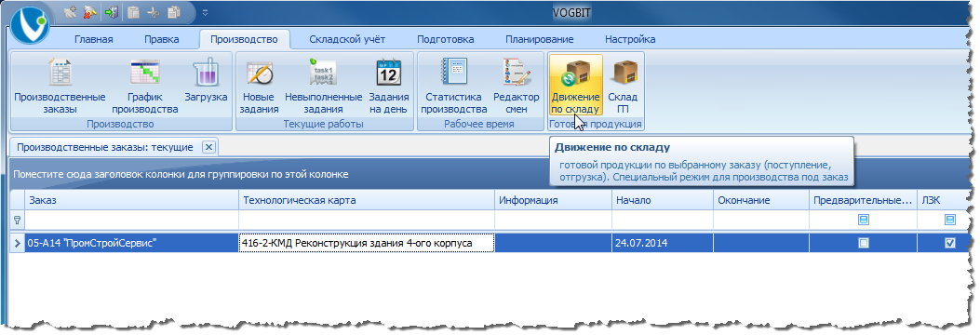The height and width of the screenshot is (335, 980).
Task: Click the paste clipboard icon in quick access toolbar
Action: point(133,12)
